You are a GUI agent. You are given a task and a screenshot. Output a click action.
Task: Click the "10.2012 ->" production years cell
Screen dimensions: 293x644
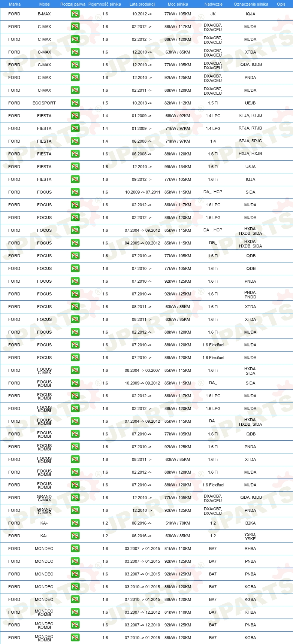pos(142,14)
